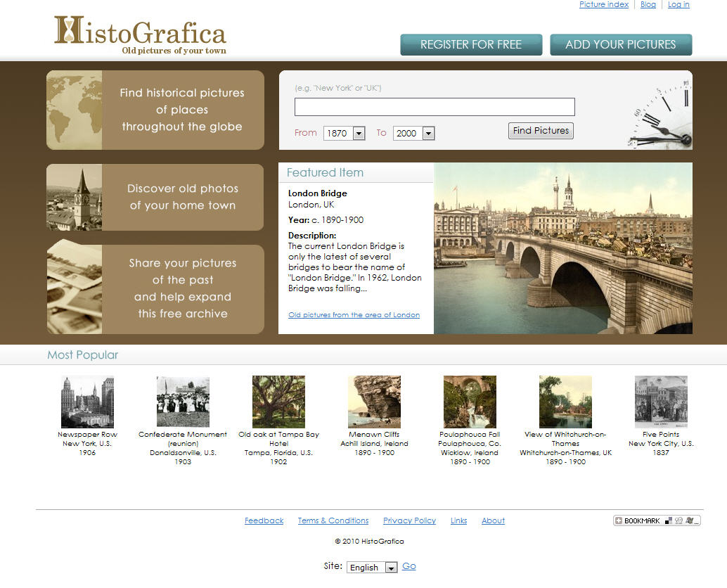Click the Menawn Cliffs caption
The image size is (727, 588).
(374, 443)
